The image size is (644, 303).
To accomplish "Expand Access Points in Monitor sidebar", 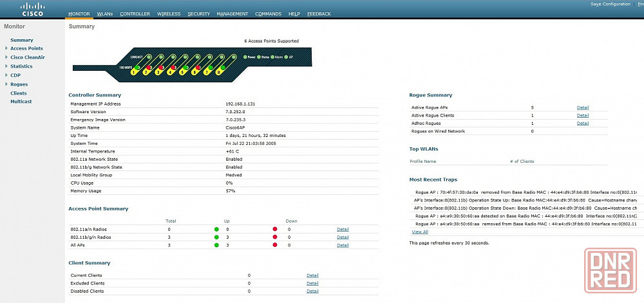I will click(6, 48).
